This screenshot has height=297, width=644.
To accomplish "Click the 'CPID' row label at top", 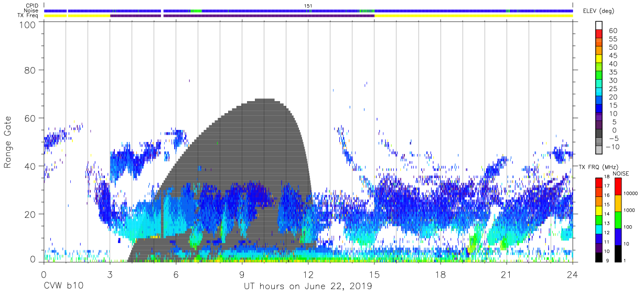I will 32,6.
